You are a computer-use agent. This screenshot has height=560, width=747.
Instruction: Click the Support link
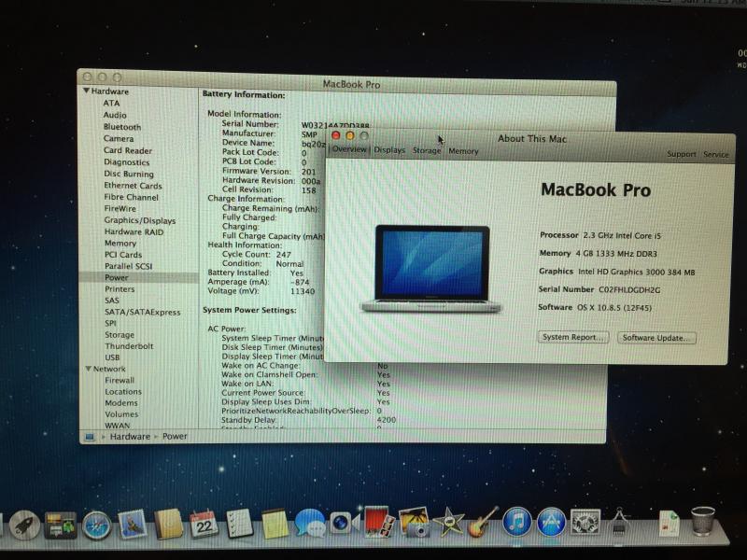(682, 154)
